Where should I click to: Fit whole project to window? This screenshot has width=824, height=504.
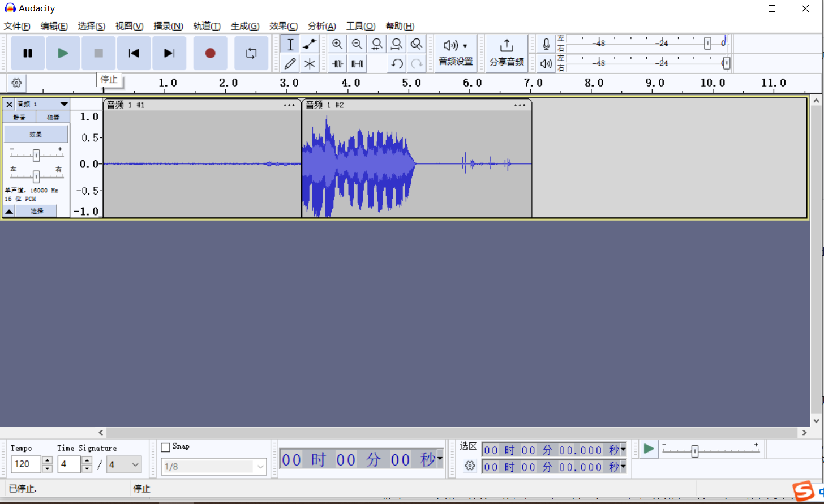397,44
